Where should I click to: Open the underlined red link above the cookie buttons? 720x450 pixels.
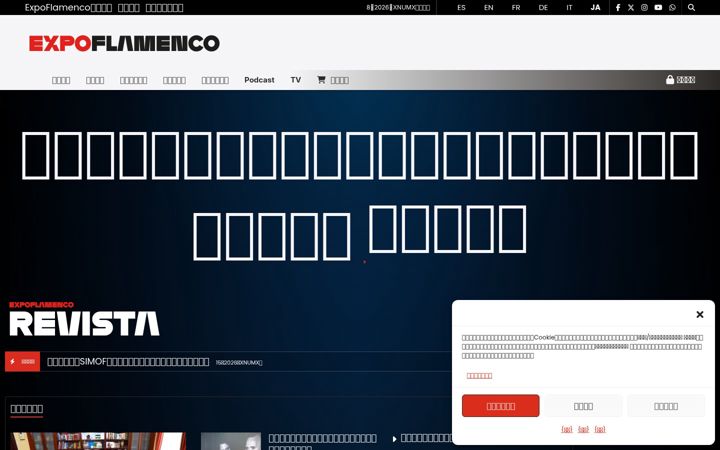tap(479, 376)
